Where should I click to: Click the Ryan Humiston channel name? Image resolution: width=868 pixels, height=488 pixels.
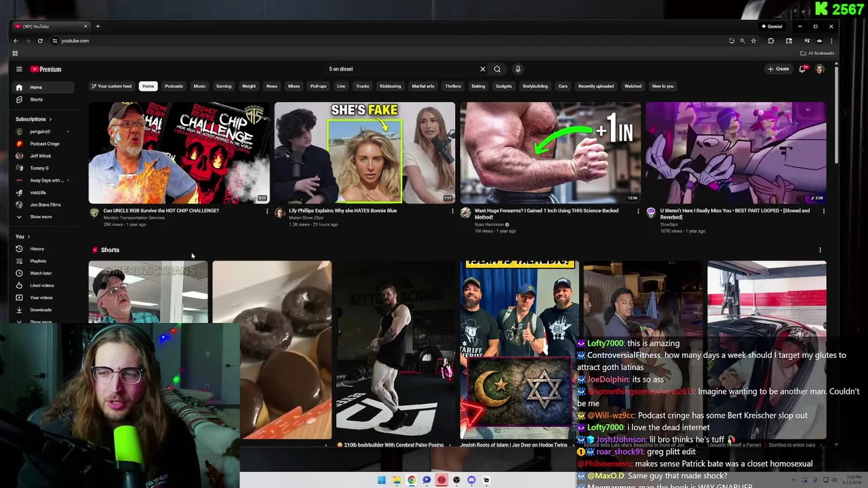pyautogui.click(x=489, y=224)
